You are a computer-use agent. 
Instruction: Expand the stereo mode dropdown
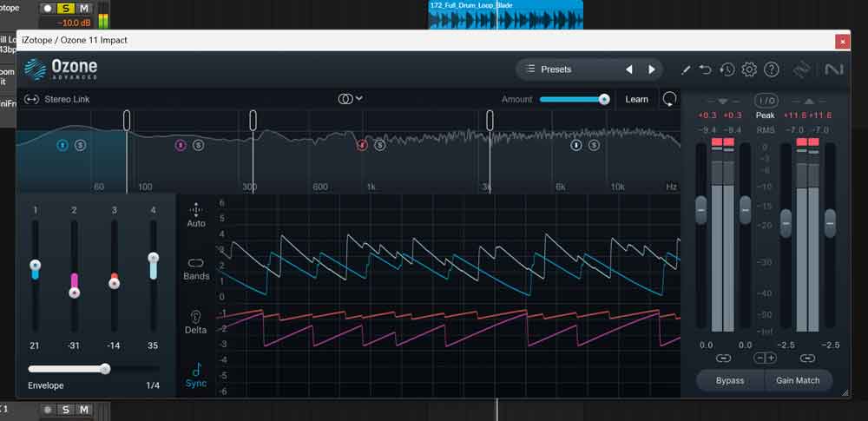[351, 99]
